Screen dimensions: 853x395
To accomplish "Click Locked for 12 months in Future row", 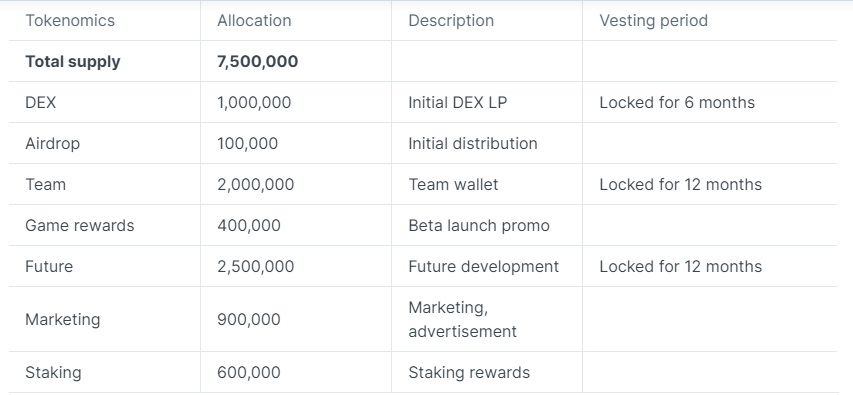I will pyautogui.click(x=681, y=267).
